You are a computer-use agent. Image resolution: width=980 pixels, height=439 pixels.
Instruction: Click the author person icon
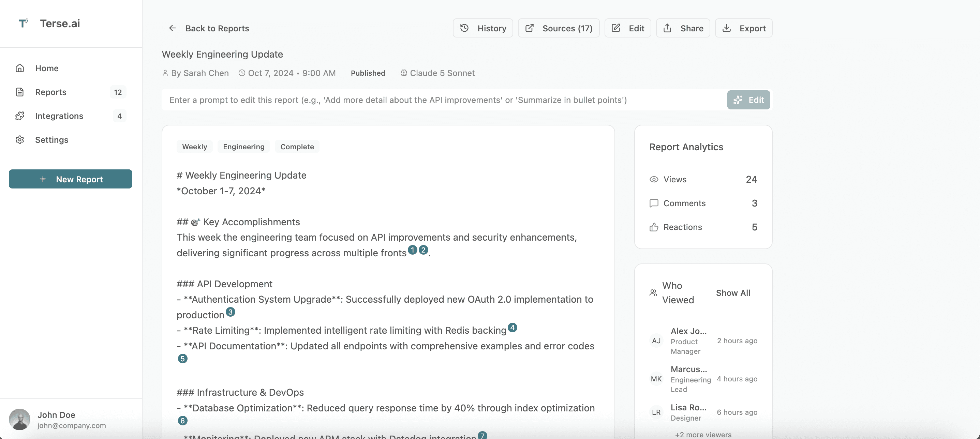click(x=165, y=73)
